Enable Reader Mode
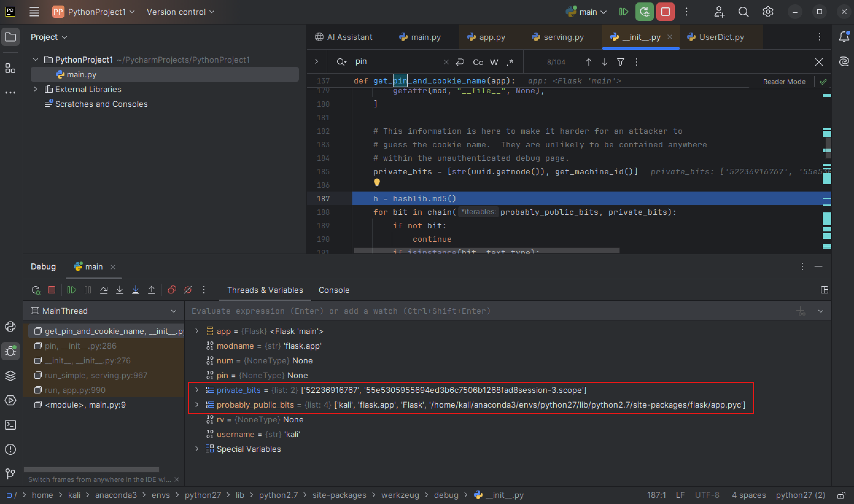Viewport: 854px width, 504px height. tap(784, 82)
